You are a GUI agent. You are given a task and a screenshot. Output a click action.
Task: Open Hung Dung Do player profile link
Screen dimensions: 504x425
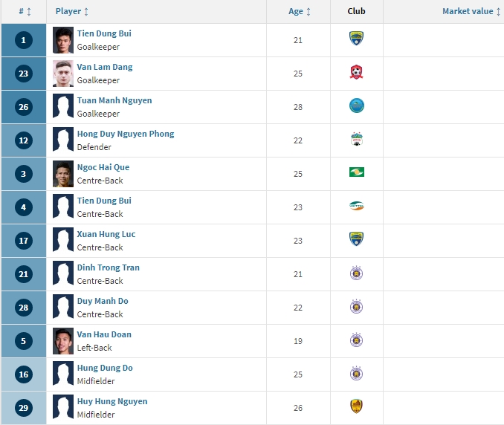click(x=105, y=368)
